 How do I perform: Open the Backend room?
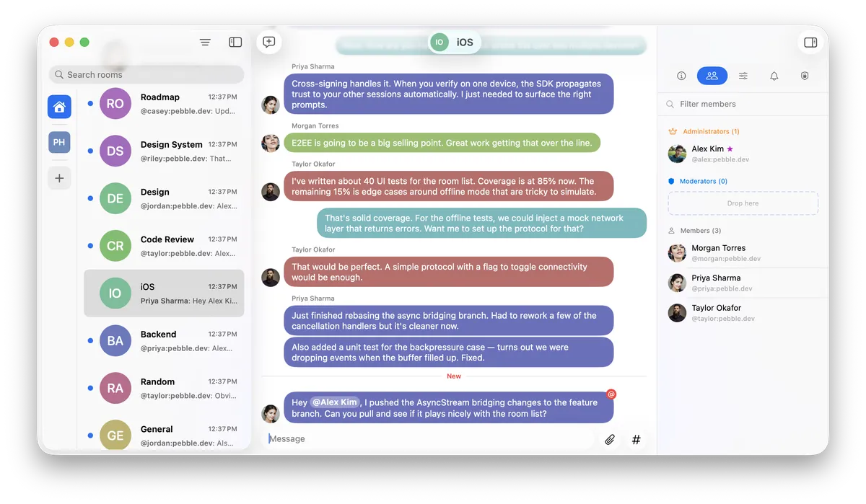[x=164, y=341]
